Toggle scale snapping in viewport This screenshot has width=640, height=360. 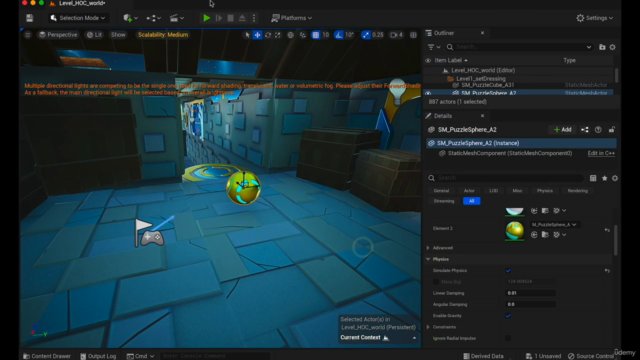point(366,35)
